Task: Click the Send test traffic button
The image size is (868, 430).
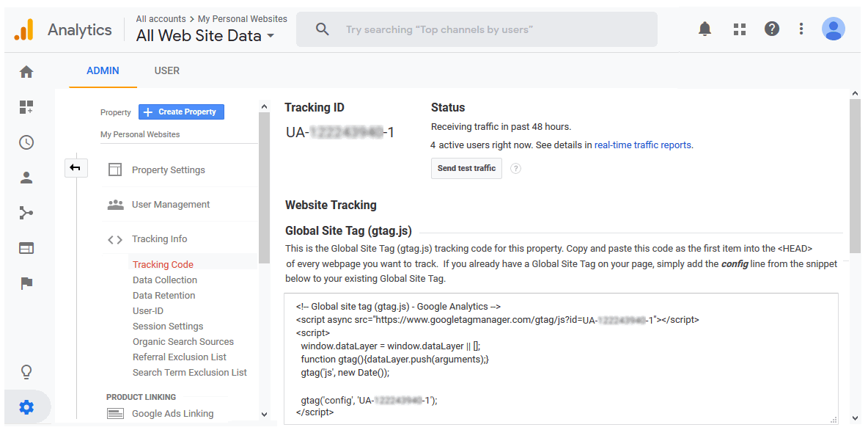Action: (466, 169)
